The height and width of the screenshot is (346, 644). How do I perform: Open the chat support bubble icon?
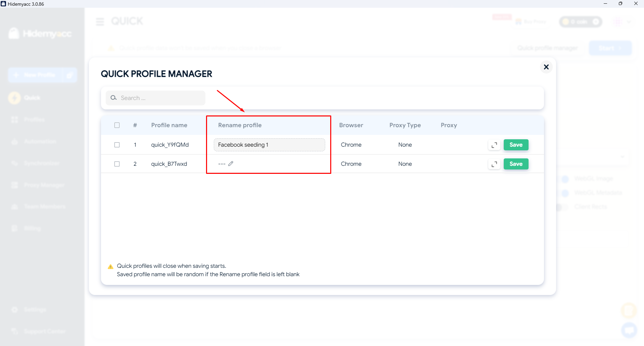pyautogui.click(x=629, y=330)
